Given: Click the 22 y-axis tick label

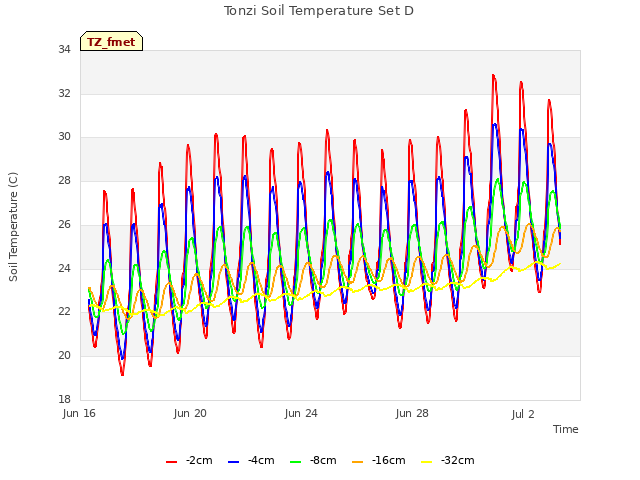Looking at the screenshot, I should point(64,311).
